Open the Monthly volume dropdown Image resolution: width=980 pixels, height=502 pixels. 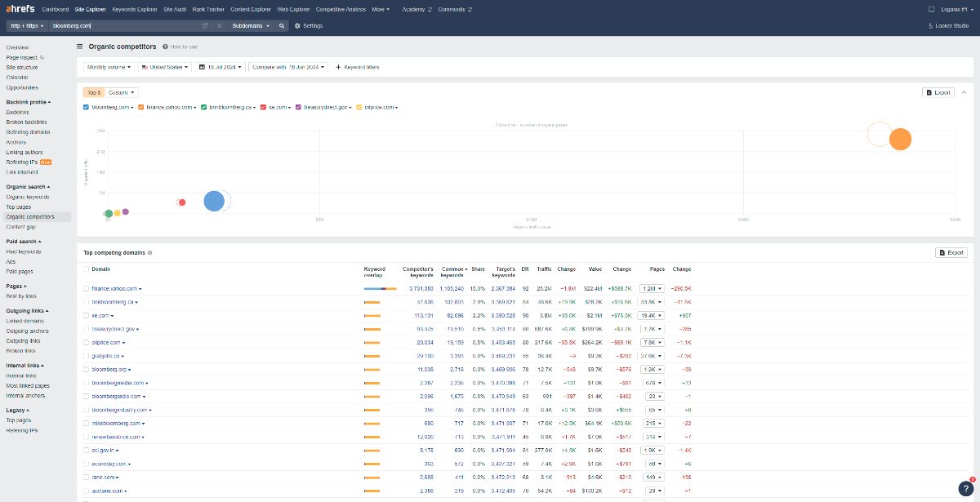pyautogui.click(x=108, y=67)
